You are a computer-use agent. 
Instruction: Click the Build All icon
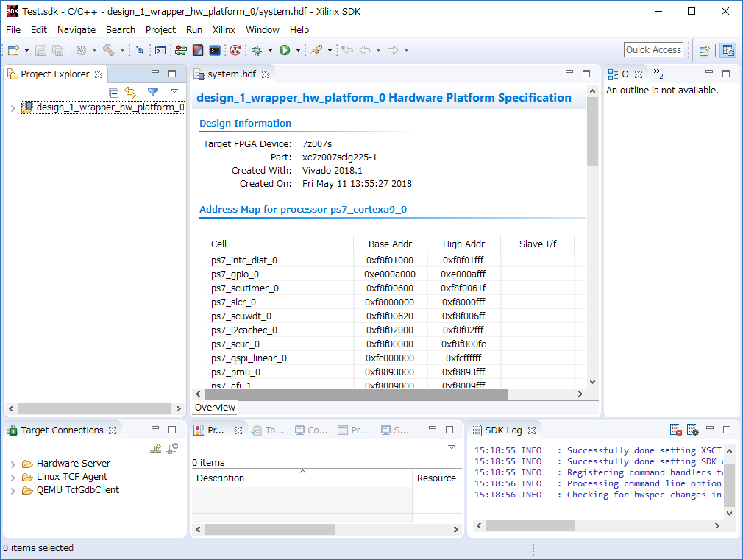(x=81, y=50)
